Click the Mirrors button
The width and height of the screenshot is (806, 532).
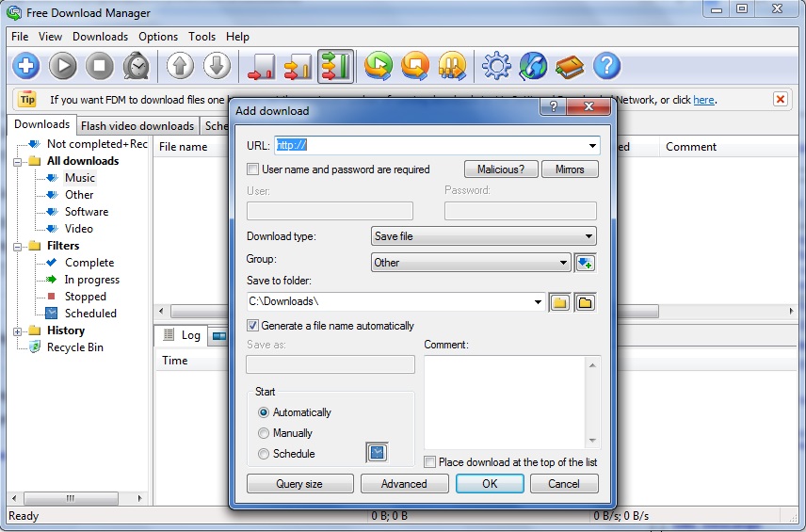pyautogui.click(x=570, y=169)
